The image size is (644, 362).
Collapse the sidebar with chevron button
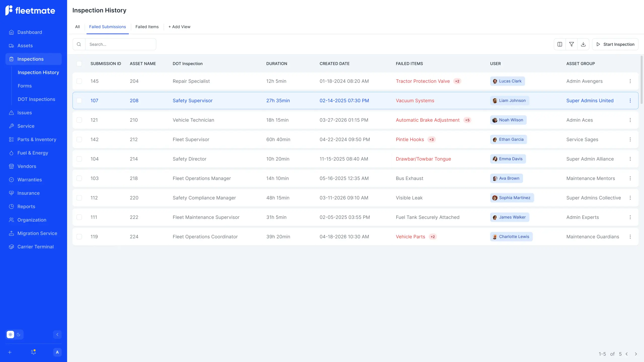pos(57,334)
